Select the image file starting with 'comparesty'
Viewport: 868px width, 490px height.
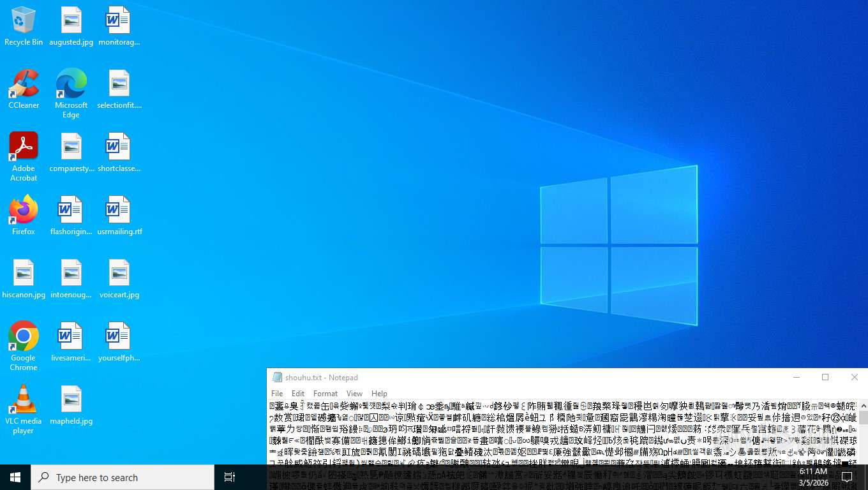pos(71,153)
